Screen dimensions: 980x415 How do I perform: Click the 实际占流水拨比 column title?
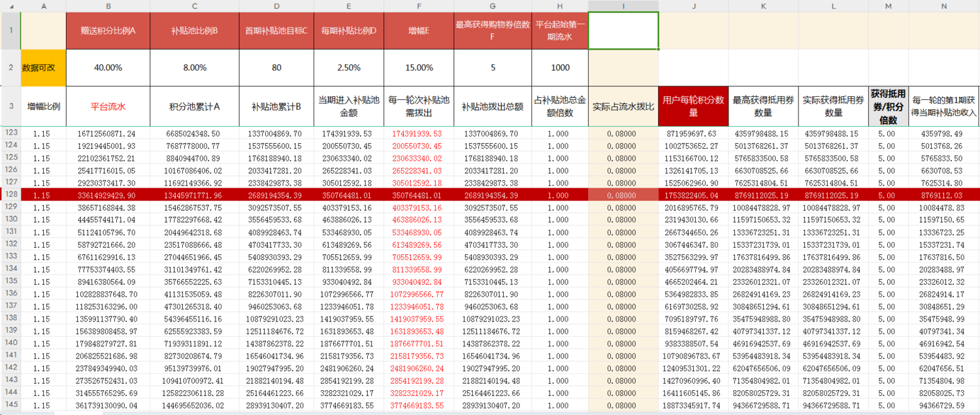[623, 106]
